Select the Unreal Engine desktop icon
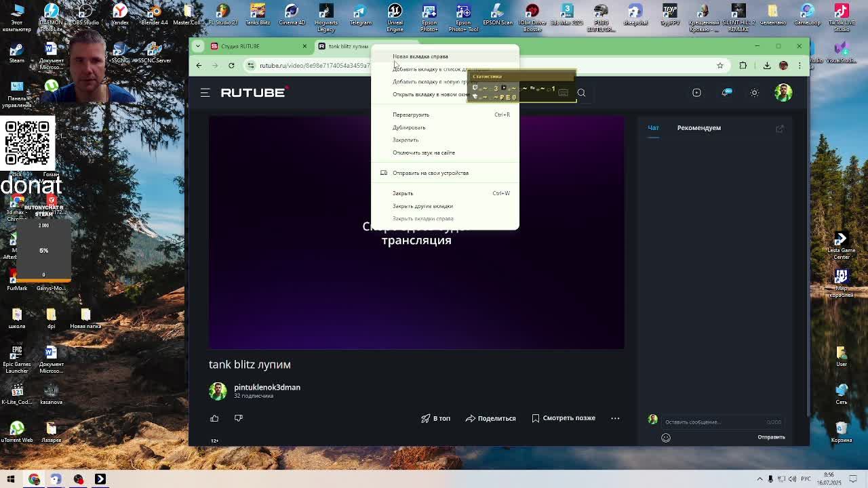 (395, 18)
